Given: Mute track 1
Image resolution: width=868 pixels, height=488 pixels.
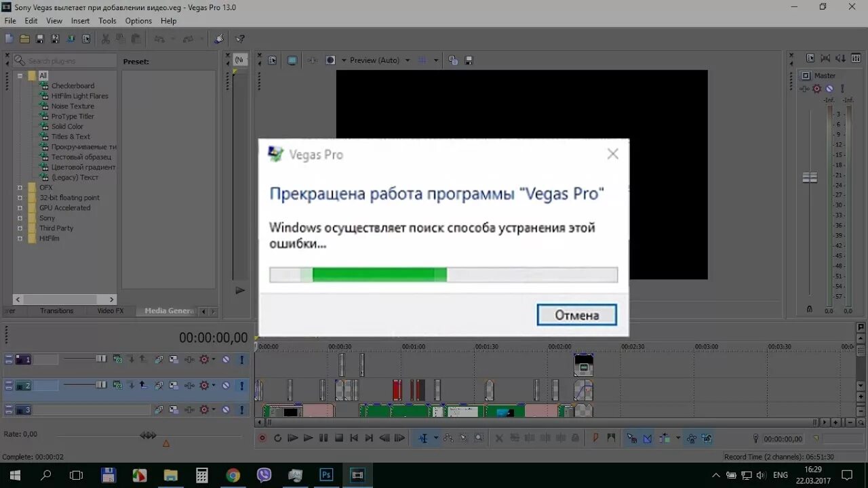Looking at the screenshot, I should click(226, 360).
